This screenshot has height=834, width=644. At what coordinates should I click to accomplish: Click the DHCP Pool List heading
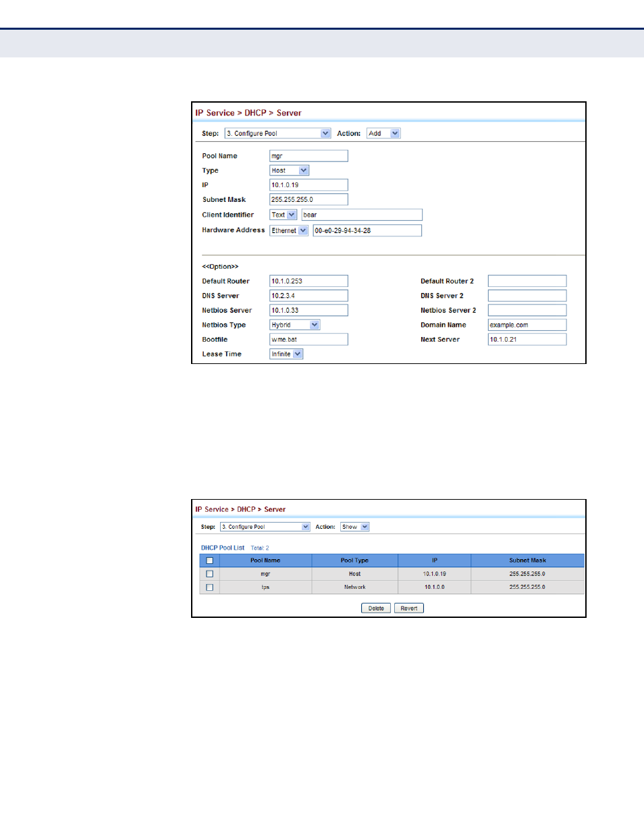click(223, 548)
